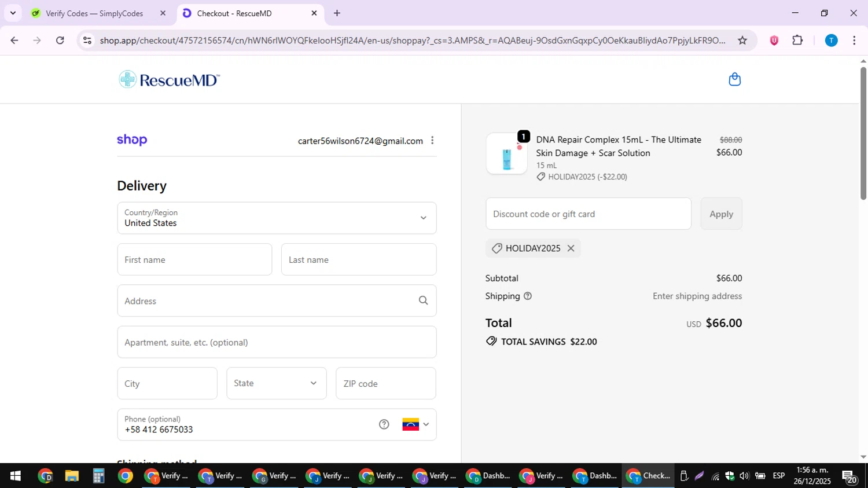Click the product thumbnail image
The width and height of the screenshot is (868, 488).
(506, 153)
